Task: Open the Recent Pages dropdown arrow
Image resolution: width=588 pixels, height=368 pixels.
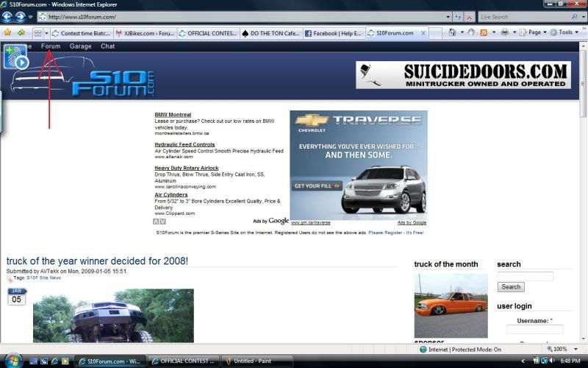Action: pos(30,17)
